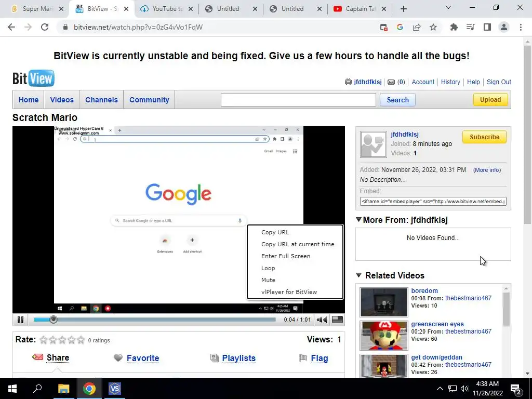This screenshot has height=399, width=532.
Task: Open a new tab with plus button
Action: 403,9
